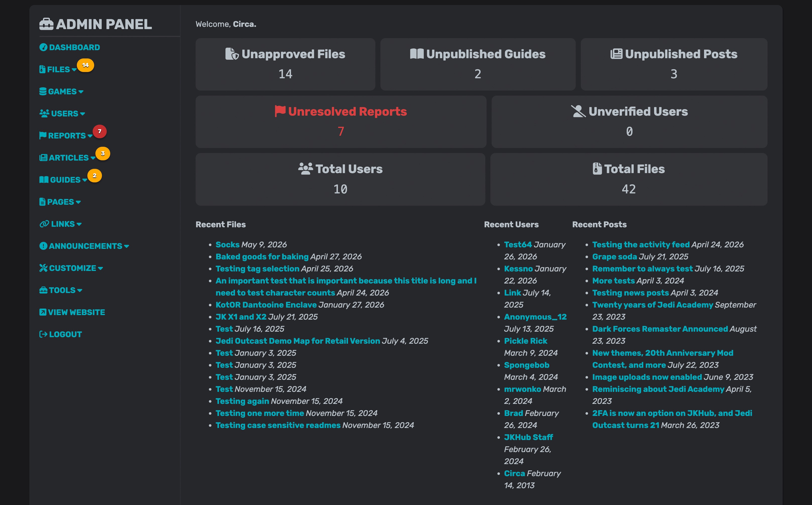
Task: Click the Users group icon in sidebar
Action: click(44, 113)
